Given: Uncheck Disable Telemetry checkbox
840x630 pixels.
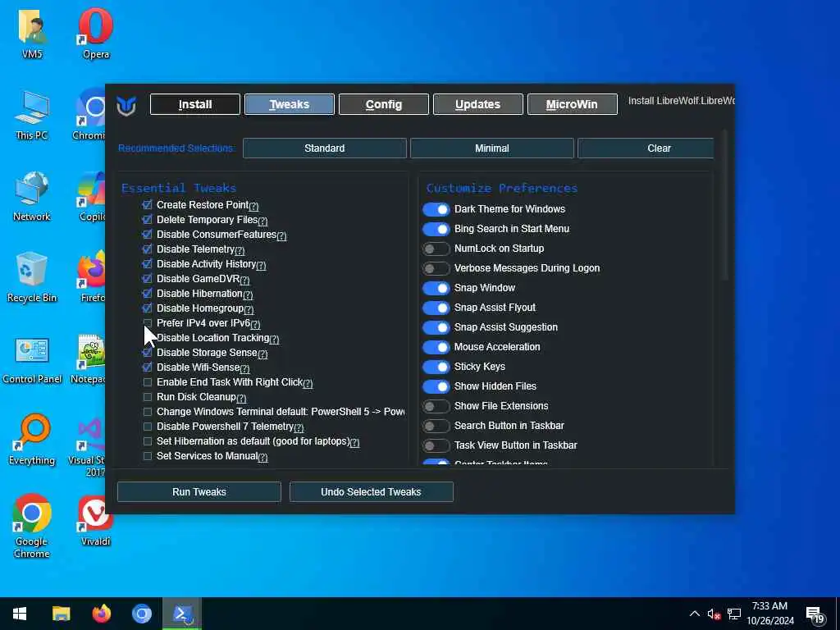Looking at the screenshot, I should (x=148, y=249).
